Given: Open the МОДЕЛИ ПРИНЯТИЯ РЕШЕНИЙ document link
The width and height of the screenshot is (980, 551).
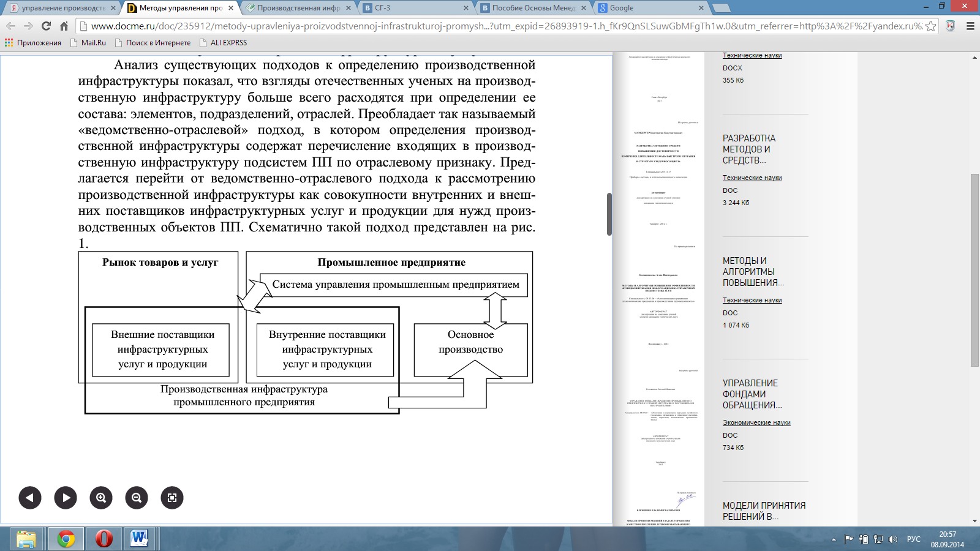Looking at the screenshot, I should (x=764, y=511).
